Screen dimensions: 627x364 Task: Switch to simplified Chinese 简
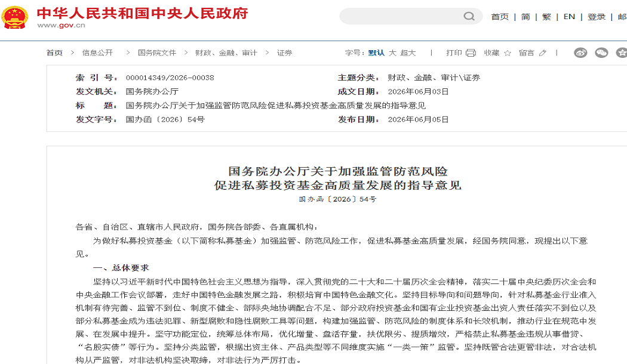[525, 17]
